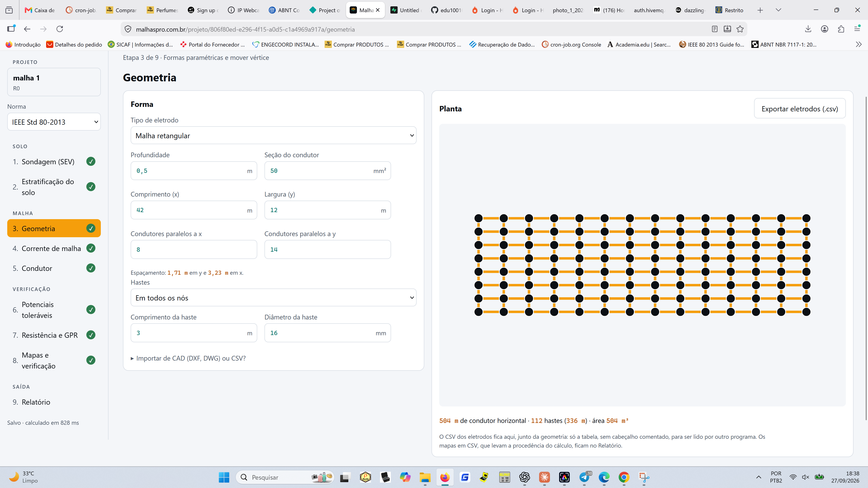
Task: Click the Windows Start button
Action: point(224,477)
